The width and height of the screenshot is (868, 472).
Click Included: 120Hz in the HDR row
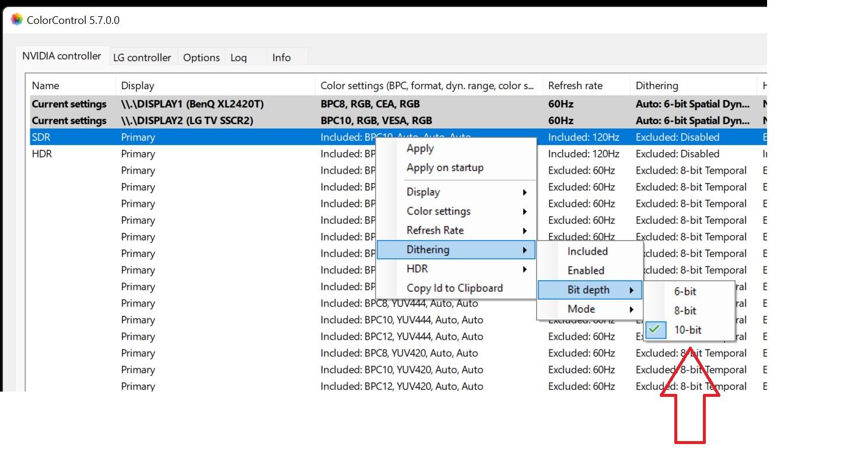tap(583, 154)
